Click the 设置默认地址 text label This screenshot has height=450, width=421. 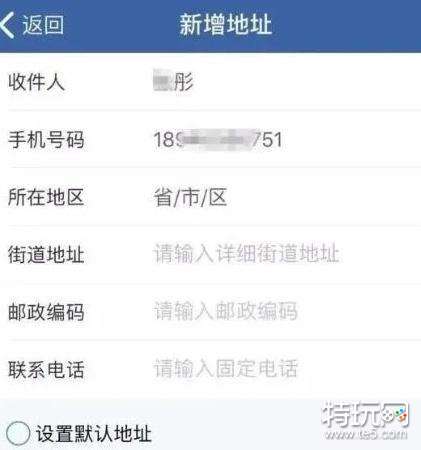coord(94,434)
